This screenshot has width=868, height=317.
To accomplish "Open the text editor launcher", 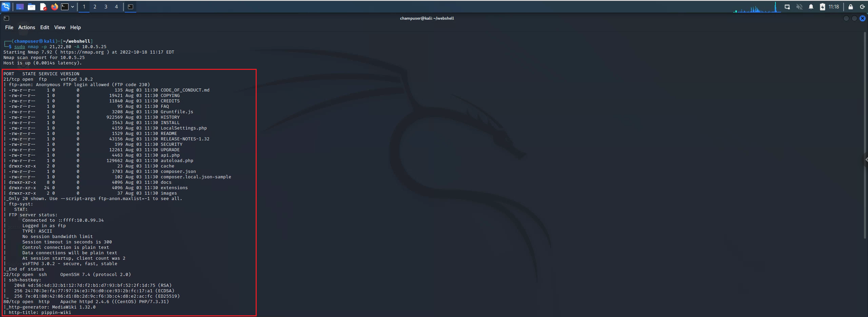I will coord(43,7).
